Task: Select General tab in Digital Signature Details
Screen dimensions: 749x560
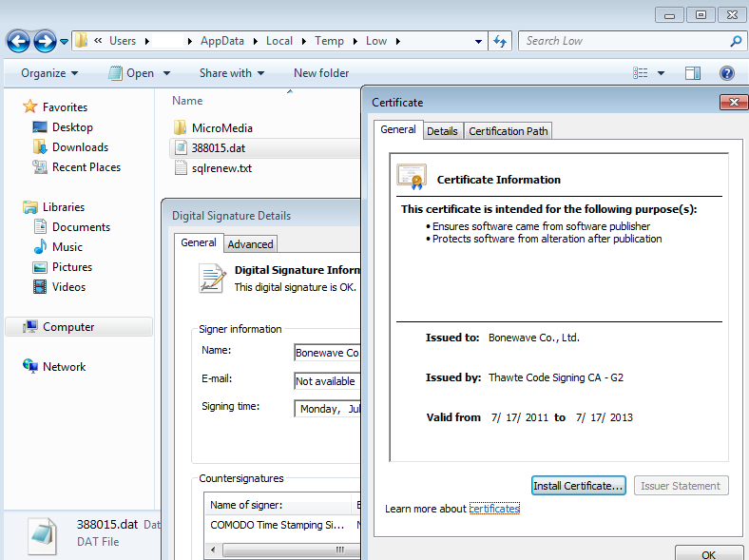Action: point(199,242)
